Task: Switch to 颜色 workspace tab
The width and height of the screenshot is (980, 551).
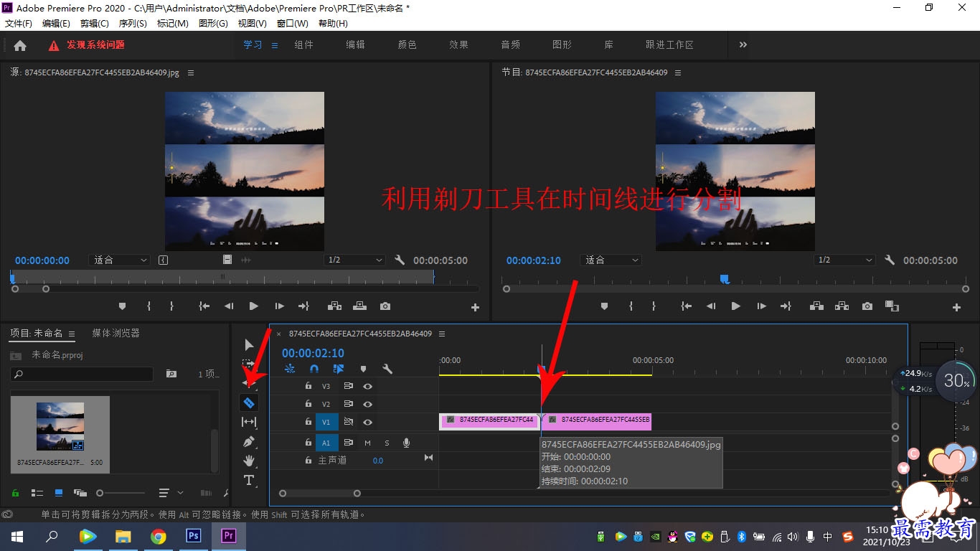Action: point(407,44)
